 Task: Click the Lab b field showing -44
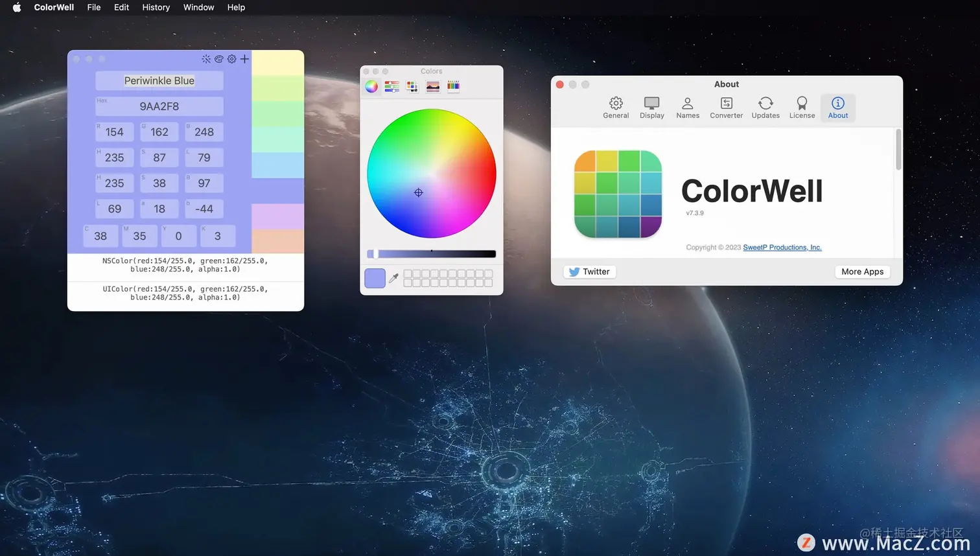click(x=204, y=209)
